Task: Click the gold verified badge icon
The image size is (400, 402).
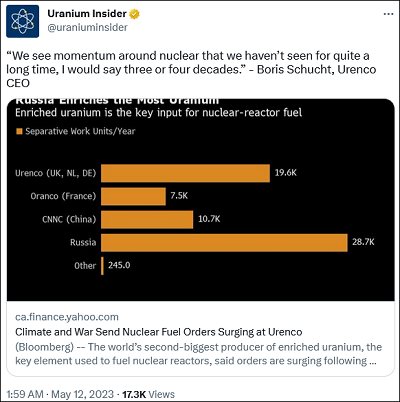Action: (134, 14)
